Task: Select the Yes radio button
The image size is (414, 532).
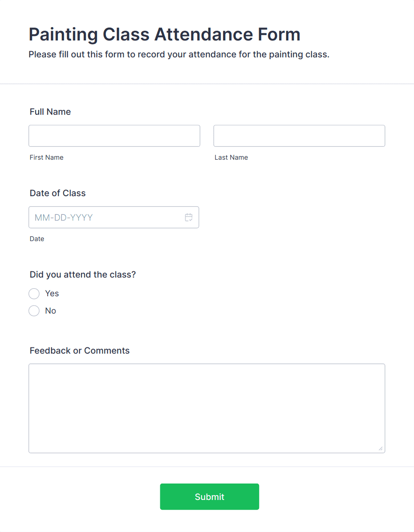Action: click(x=34, y=294)
